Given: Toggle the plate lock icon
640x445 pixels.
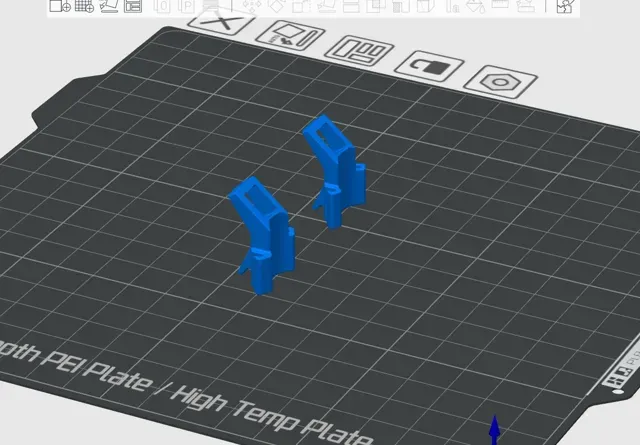Looking at the screenshot, I should point(429,66).
